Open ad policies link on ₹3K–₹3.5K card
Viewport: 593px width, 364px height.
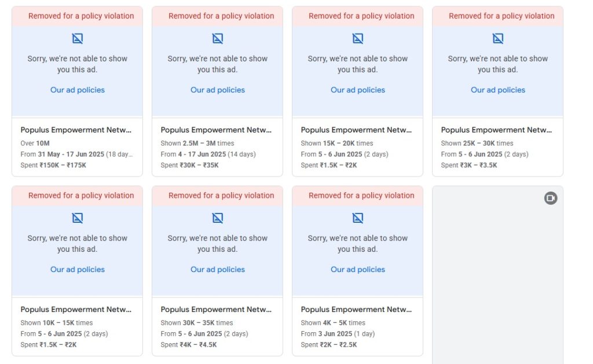coord(498,90)
